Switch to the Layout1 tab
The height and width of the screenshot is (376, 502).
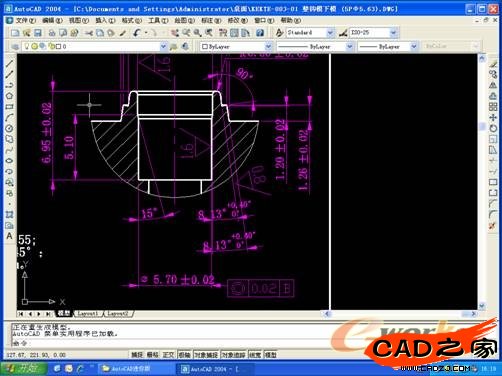click(x=88, y=314)
